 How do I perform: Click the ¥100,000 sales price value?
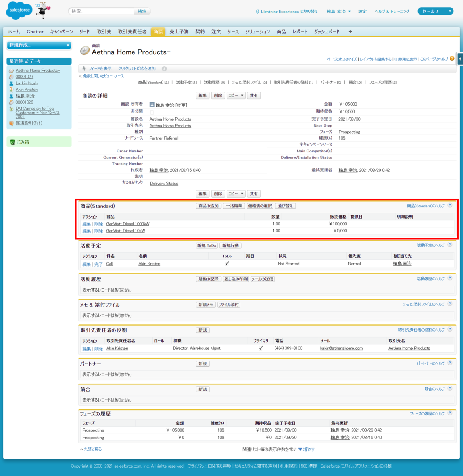pos(338,224)
